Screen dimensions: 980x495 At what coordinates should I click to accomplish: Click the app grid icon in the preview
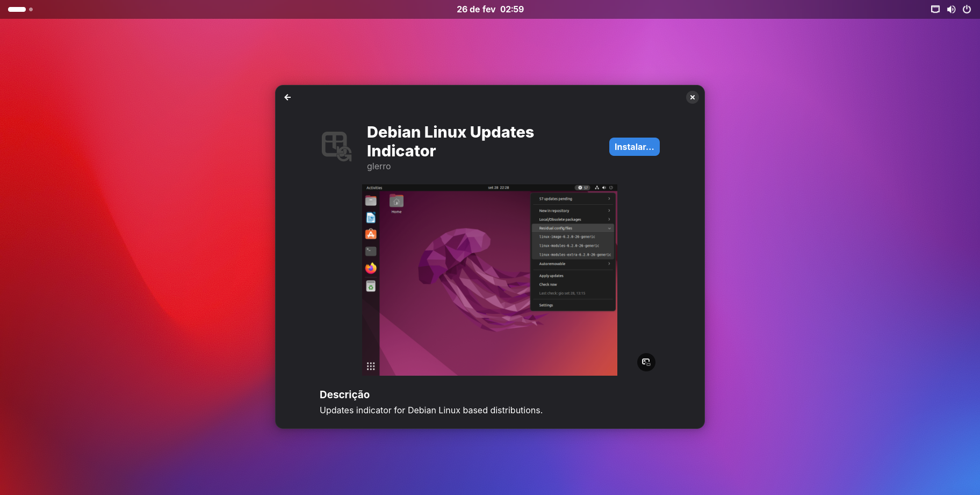[x=371, y=366]
